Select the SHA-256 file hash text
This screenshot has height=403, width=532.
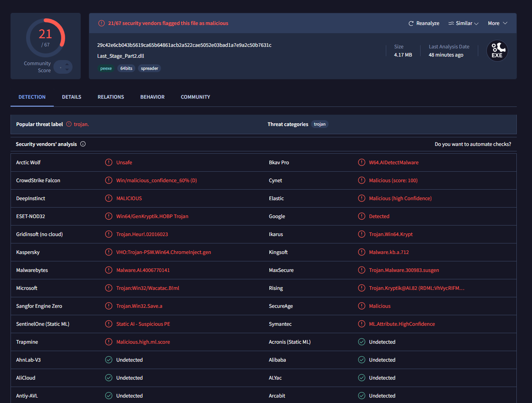coord(184,45)
